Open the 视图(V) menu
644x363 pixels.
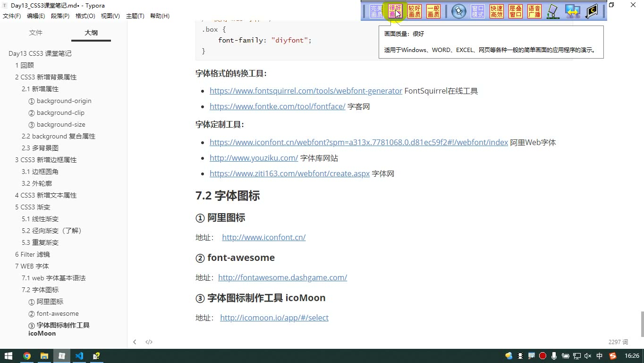tap(110, 16)
